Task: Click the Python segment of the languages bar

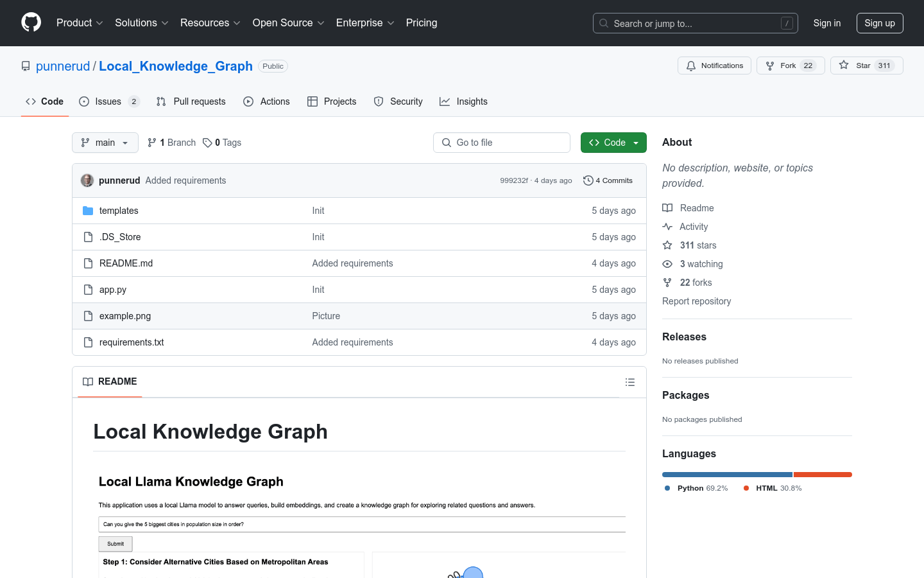Action: coord(725,474)
